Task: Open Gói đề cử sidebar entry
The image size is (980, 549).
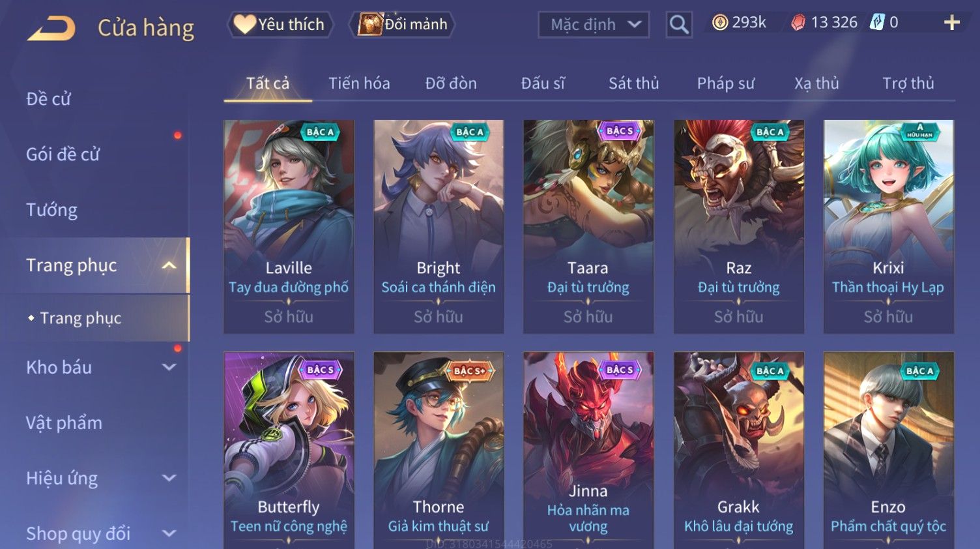Action: [63, 155]
